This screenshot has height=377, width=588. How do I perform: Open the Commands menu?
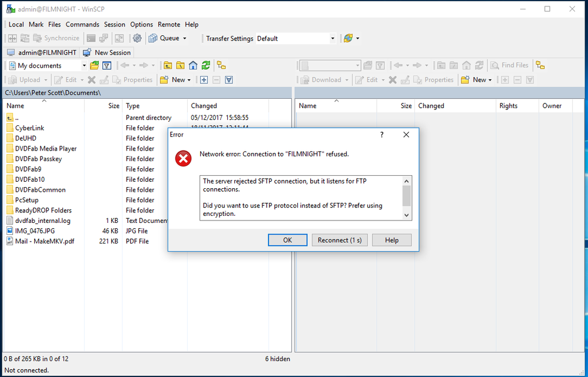pos(82,24)
